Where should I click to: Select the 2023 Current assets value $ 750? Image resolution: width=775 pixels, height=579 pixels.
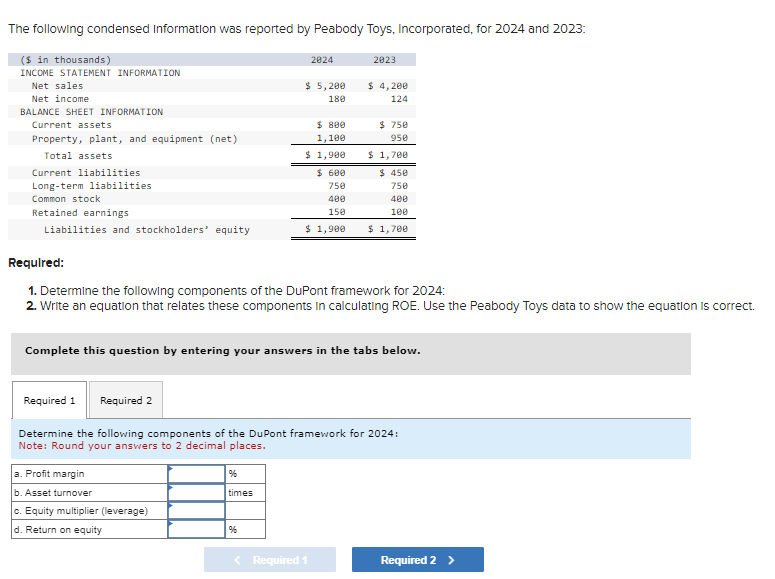(394, 125)
